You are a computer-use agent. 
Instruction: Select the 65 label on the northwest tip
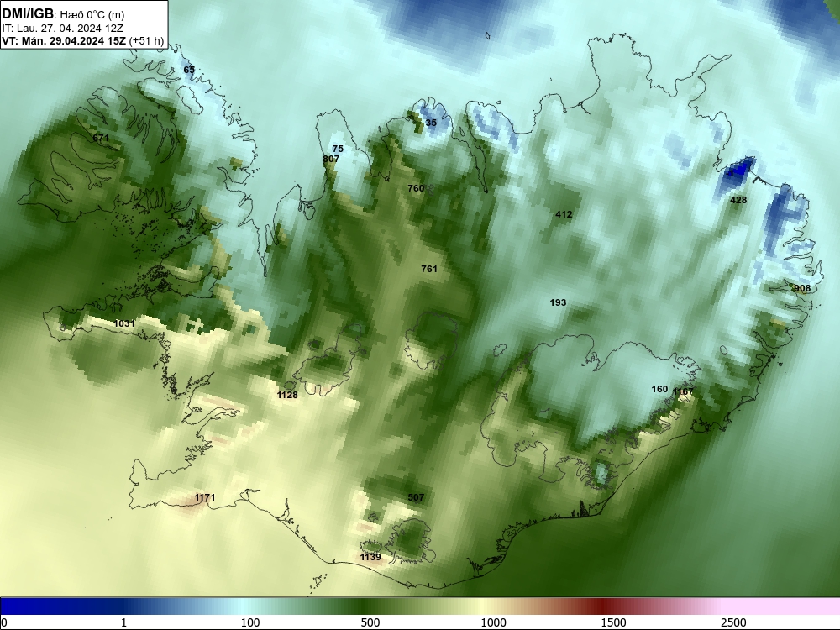tap(189, 70)
